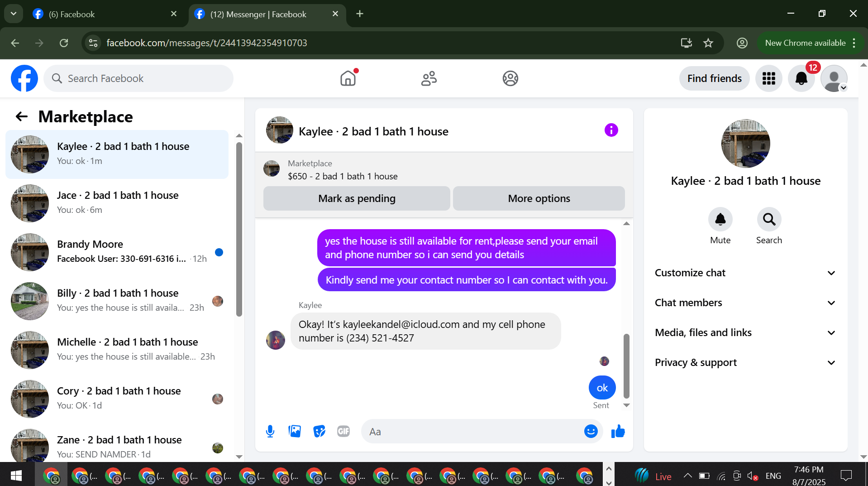Open the Home feed icon
Screen dimensions: 868x486
tap(348, 78)
